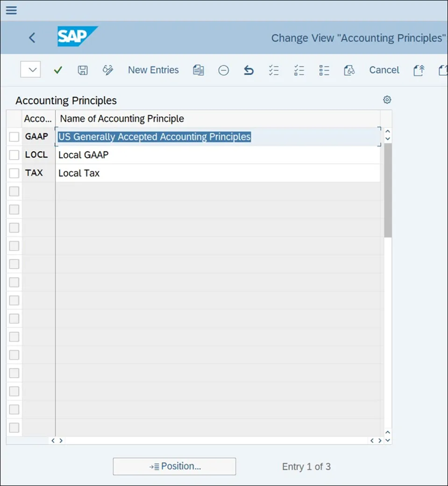This screenshot has height=486, width=448.
Task: Click the green checkmark Enter icon
Action: pyautogui.click(x=58, y=70)
